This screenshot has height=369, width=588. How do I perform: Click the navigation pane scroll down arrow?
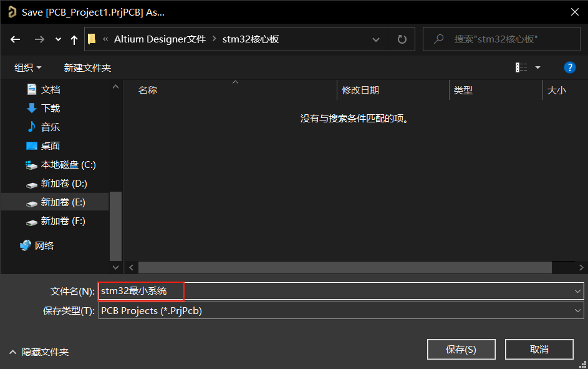click(115, 267)
